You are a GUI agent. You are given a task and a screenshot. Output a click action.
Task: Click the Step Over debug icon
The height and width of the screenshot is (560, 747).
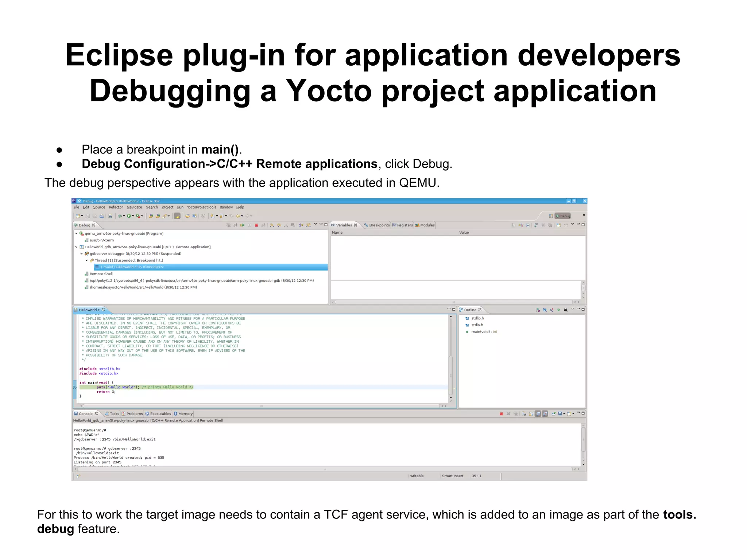point(279,225)
